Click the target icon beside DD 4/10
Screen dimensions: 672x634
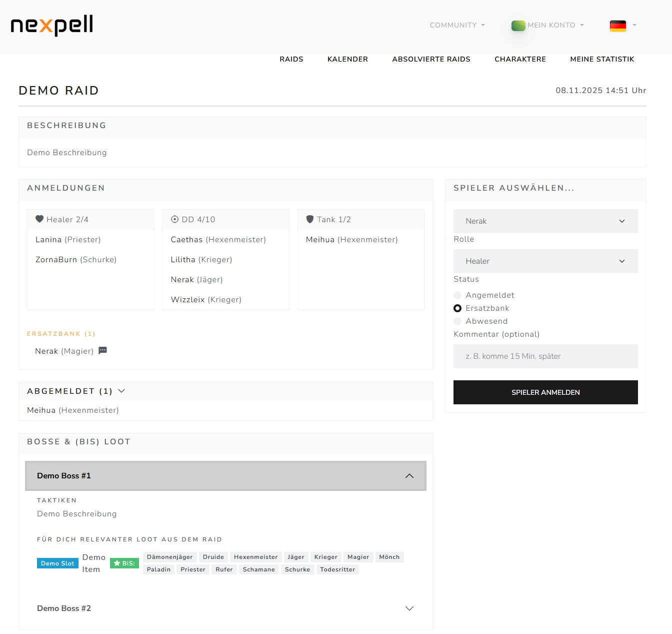click(x=174, y=219)
